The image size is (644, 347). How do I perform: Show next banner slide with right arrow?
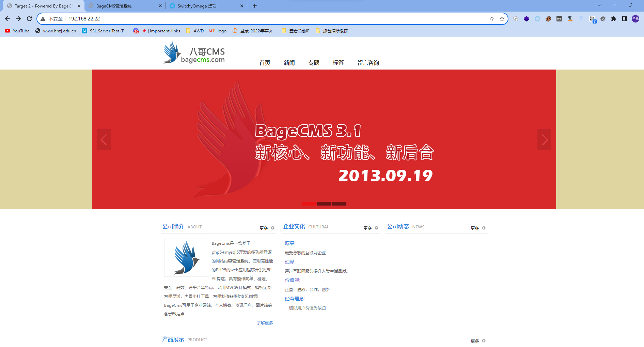click(x=544, y=139)
